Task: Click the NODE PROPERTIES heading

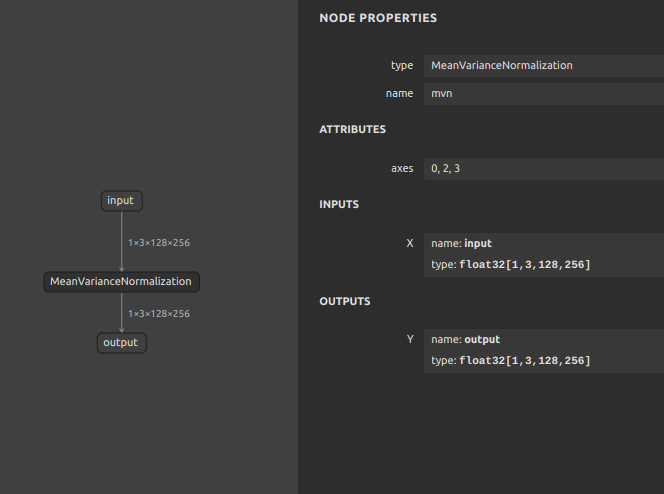Action: (x=378, y=18)
